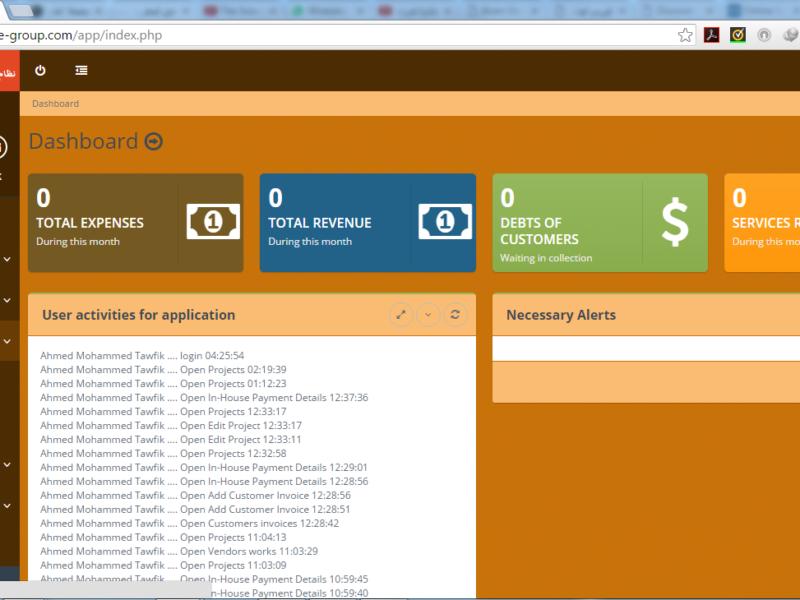Click the dollar sign icon on Debts card

click(x=675, y=223)
